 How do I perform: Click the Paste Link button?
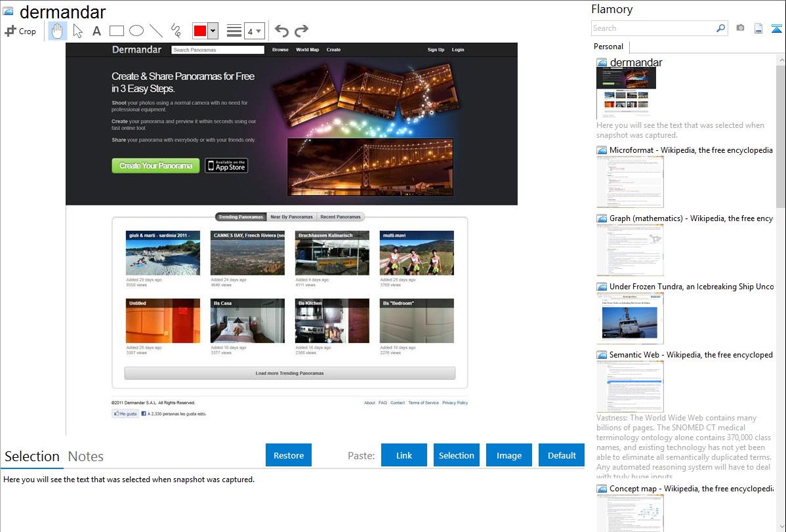pyautogui.click(x=404, y=455)
